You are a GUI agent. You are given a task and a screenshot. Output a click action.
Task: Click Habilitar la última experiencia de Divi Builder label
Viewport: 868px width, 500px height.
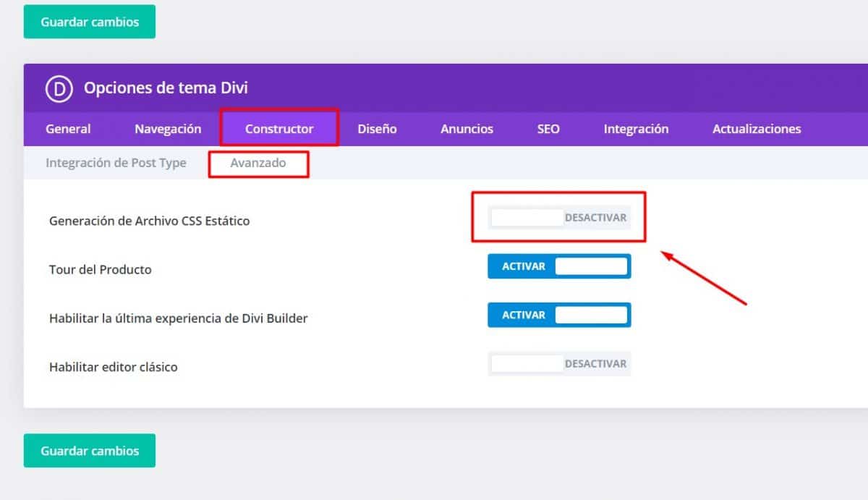179,318
